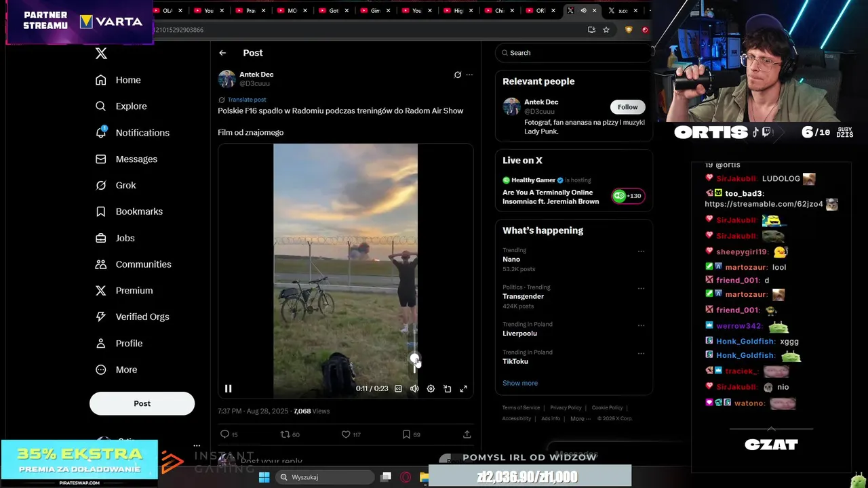Open Opera browser from taskbar
The height and width of the screenshot is (488, 868).
point(406,477)
